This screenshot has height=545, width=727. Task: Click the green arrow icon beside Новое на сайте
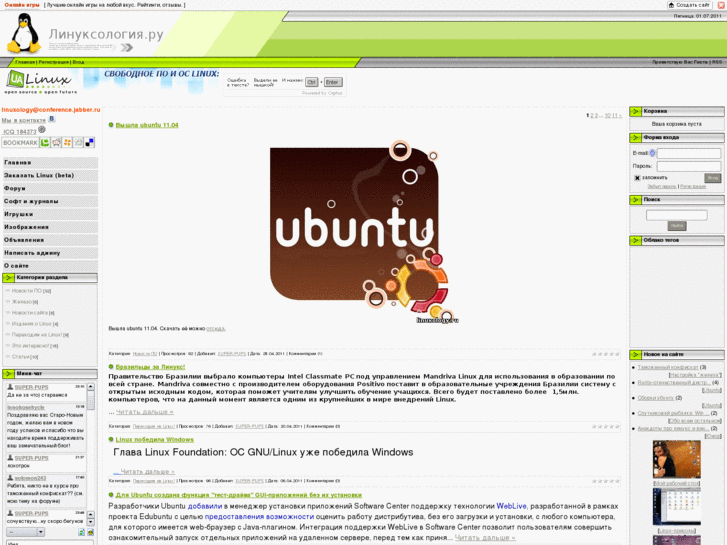pyautogui.click(x=635, y=355)
